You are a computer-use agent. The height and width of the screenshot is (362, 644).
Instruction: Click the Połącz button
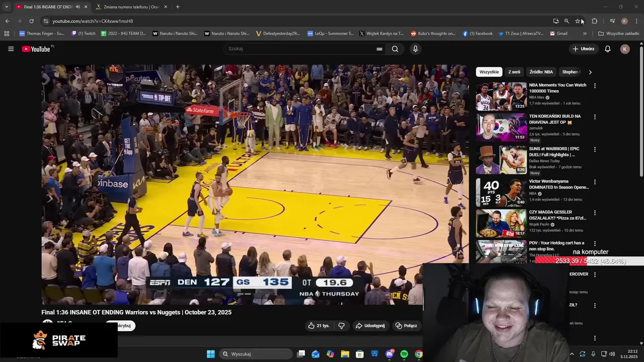point(406,326)
